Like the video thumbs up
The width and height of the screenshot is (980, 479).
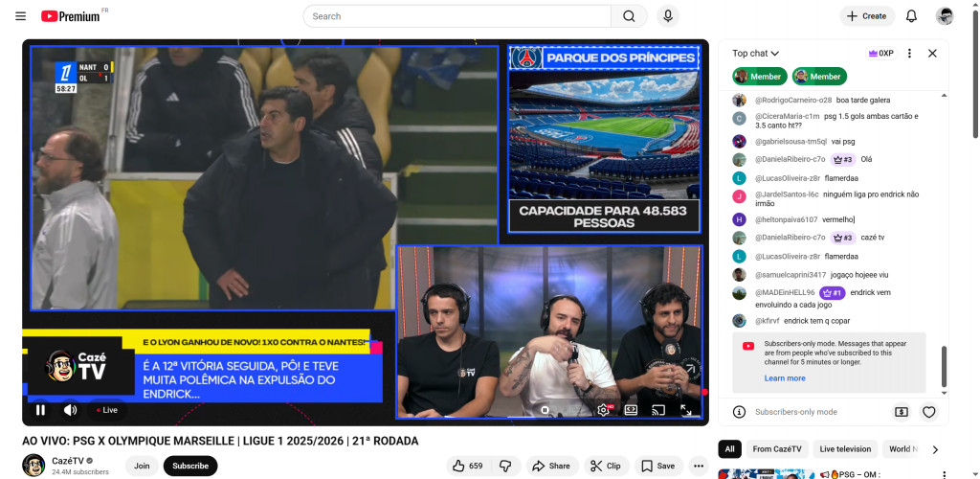click(x=468, y=466)
